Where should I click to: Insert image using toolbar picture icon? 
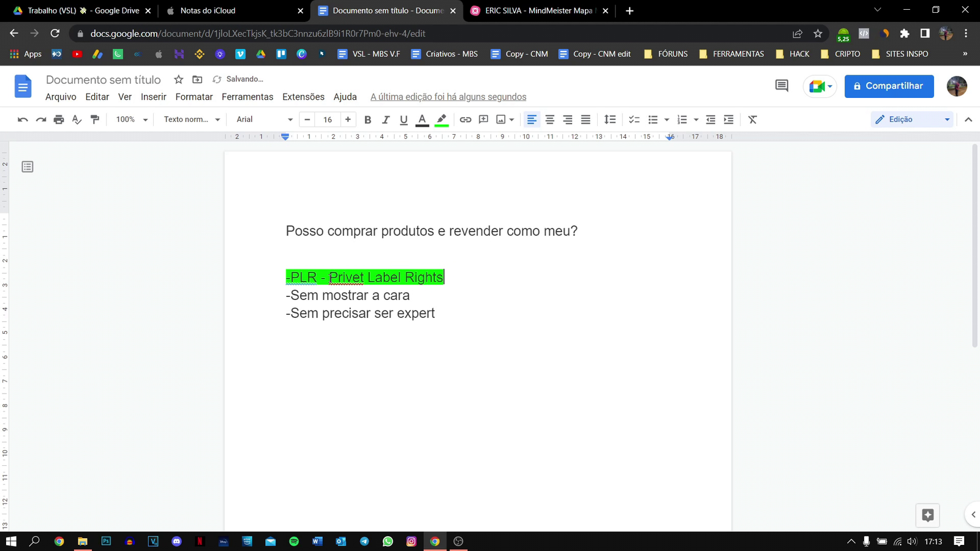click(501, 119)
